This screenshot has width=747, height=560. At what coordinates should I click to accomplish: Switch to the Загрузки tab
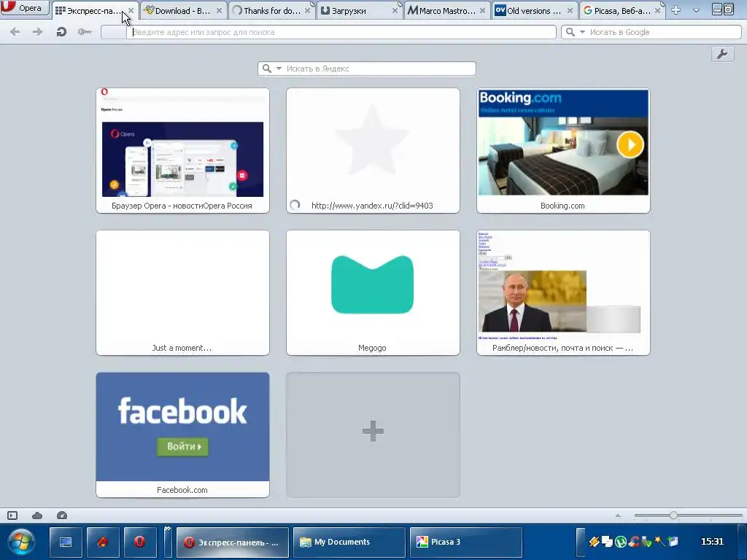point(359,10)
